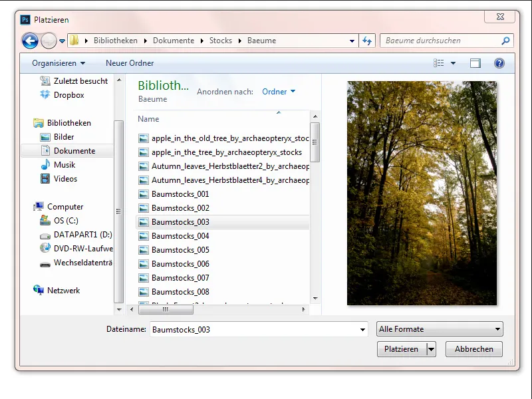Refresh the Baeume folder view
The width and height of the screenshot is (532, 399).
pyautogui.click(x=367, y=41)
